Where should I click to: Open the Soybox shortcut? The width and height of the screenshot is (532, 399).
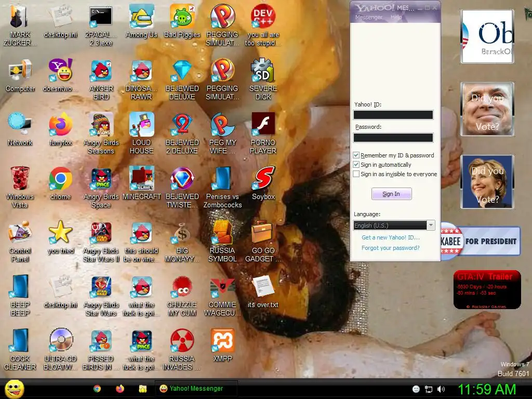[263, 183]
